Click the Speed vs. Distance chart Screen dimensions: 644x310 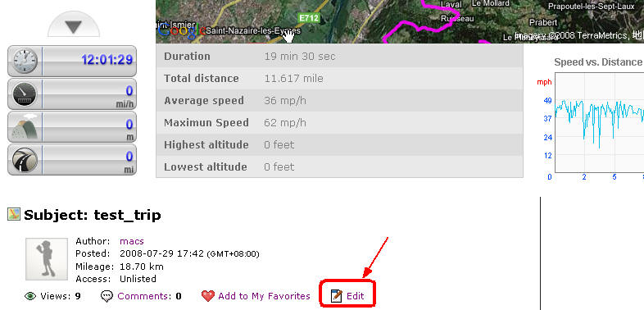[599, 122]
